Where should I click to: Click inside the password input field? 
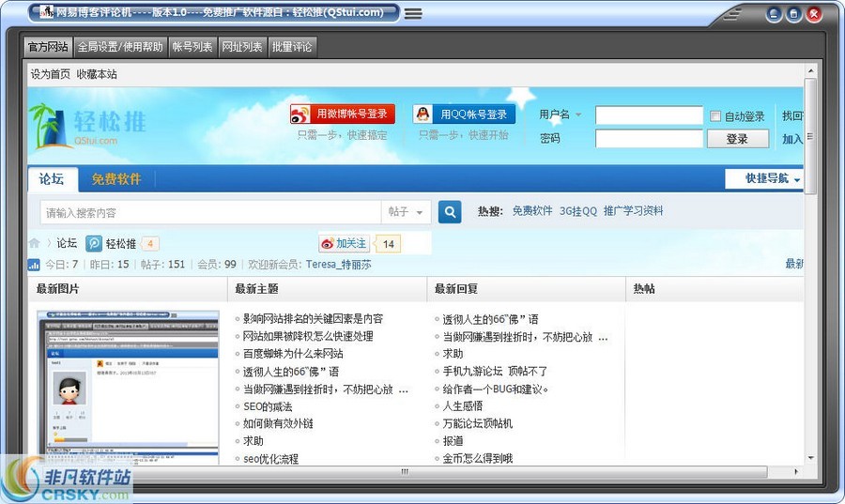click(649, 139)
